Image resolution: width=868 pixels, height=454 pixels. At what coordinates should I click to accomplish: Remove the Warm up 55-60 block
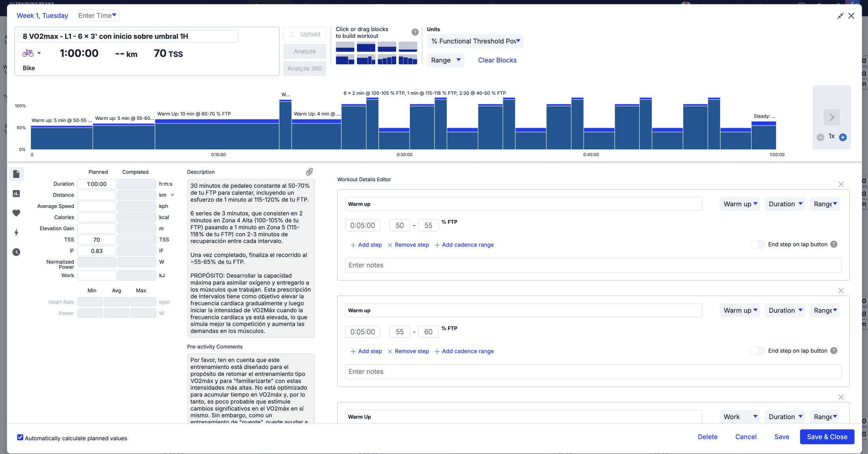pos(841,291)
